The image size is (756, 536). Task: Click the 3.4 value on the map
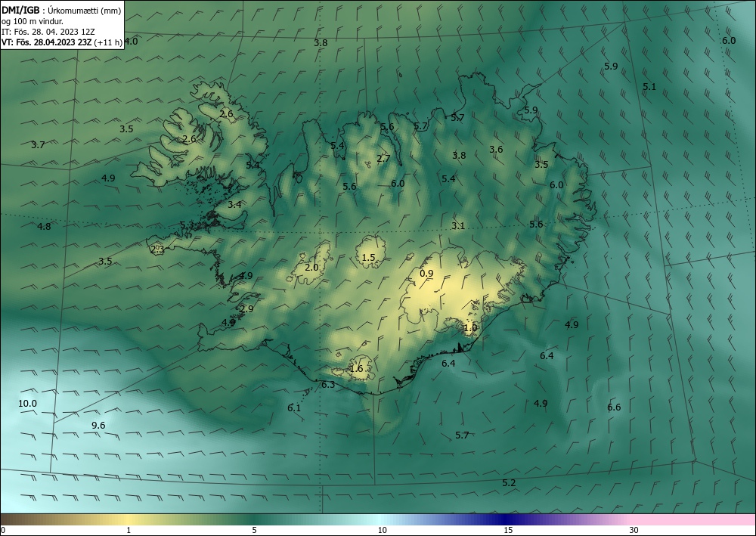pos(234,204)
